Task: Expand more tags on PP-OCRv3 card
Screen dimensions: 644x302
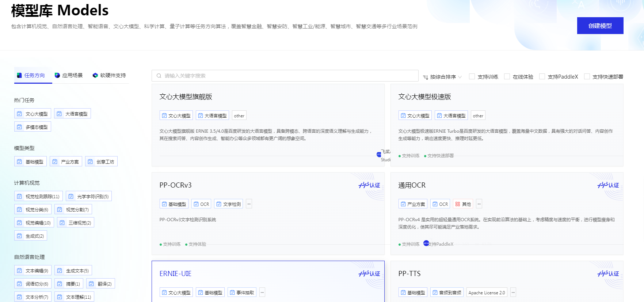Action: pos(249,204)
